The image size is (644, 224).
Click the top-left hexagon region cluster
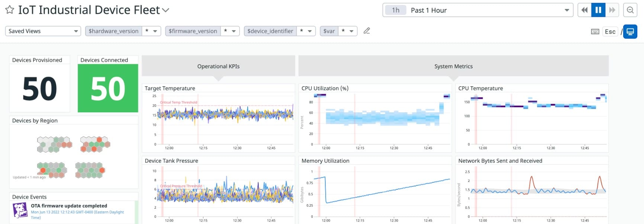point(54,144)
